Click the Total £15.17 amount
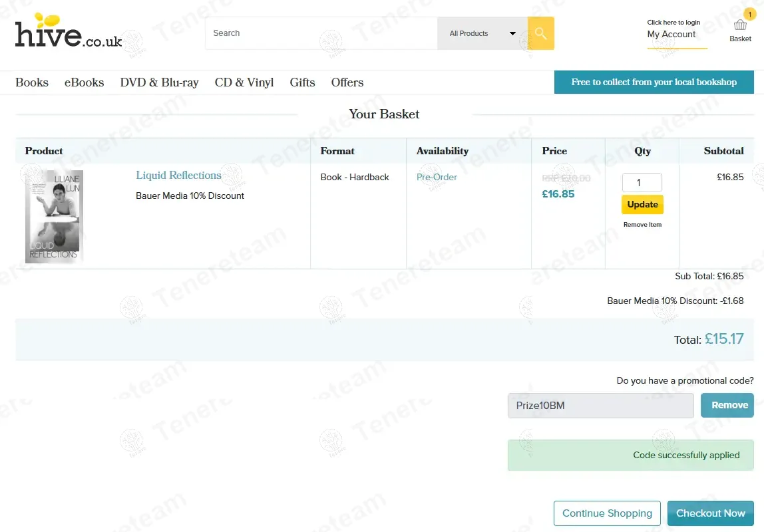Image resolution: width=764 pixels, height=532 pixels. point(724,338)
